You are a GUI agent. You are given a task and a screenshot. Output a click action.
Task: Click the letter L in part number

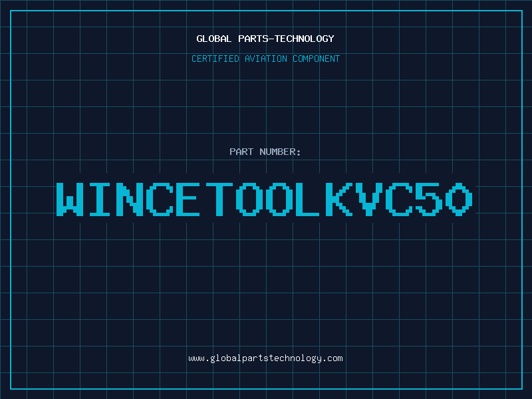[310, 199]
